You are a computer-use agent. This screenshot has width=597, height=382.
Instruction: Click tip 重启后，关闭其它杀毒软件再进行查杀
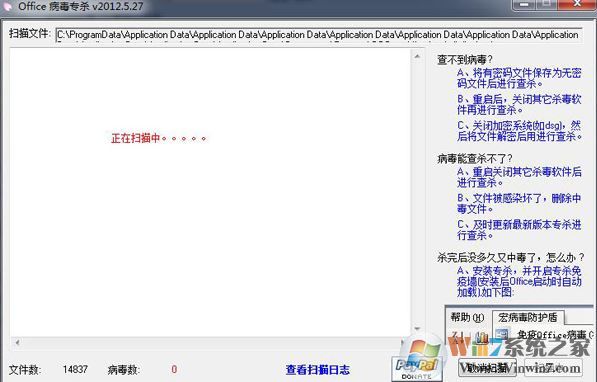tap(519, 105)
